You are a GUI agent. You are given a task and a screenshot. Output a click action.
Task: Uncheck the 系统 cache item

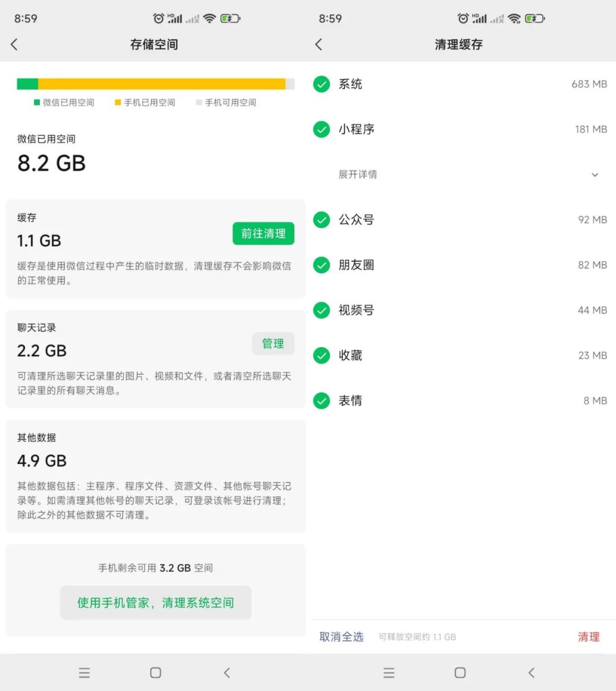coord(322,84)
